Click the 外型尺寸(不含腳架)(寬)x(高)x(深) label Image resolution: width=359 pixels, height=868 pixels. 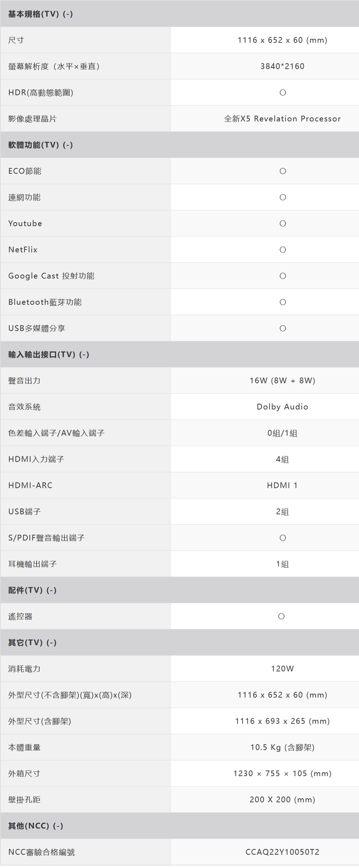(x=70, y=695)
